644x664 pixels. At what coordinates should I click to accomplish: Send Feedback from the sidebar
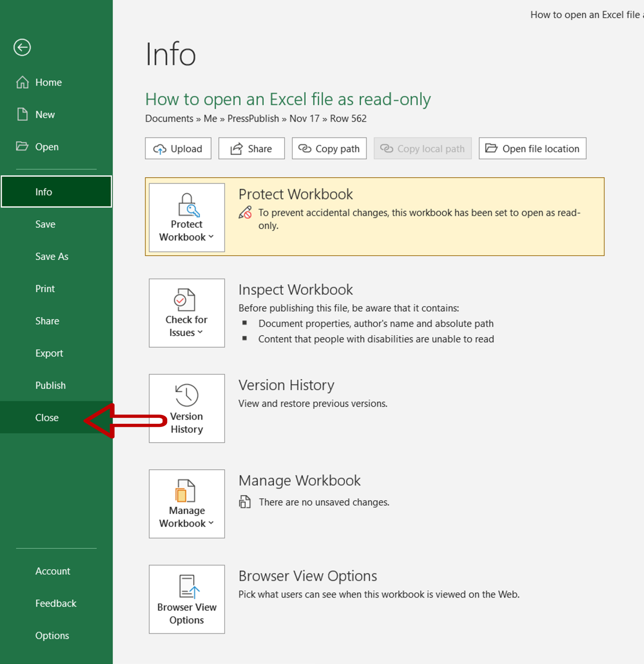56,603
